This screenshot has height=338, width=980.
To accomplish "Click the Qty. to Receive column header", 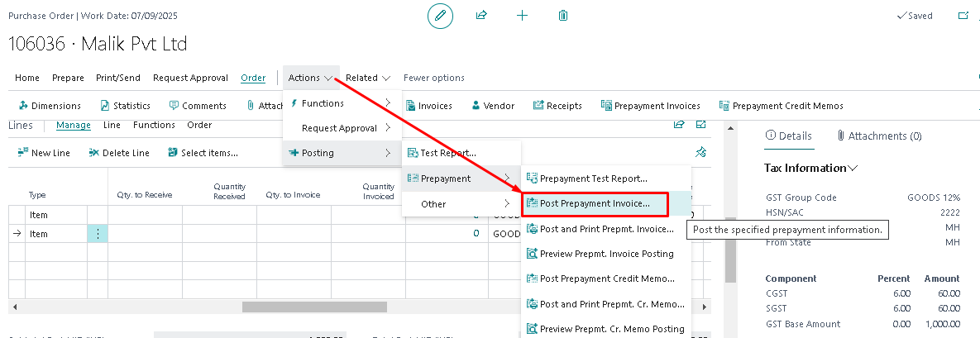I will click(x=145, y=195).
